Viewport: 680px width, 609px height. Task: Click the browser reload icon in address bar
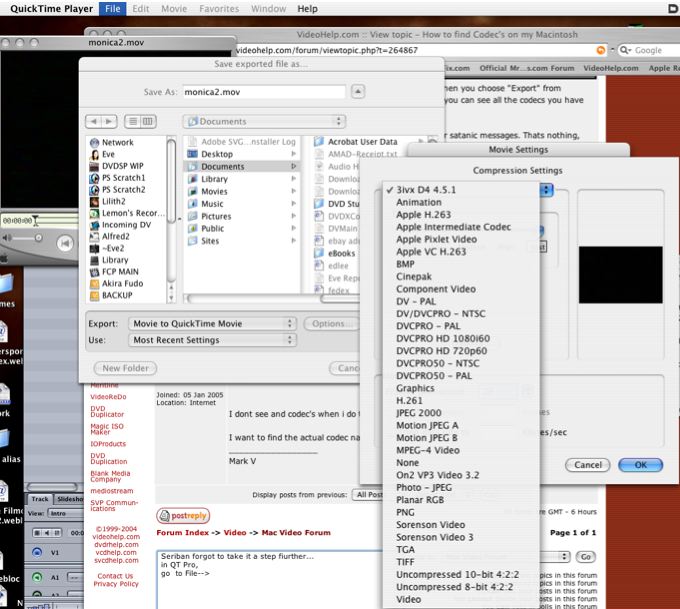(601, 50)
